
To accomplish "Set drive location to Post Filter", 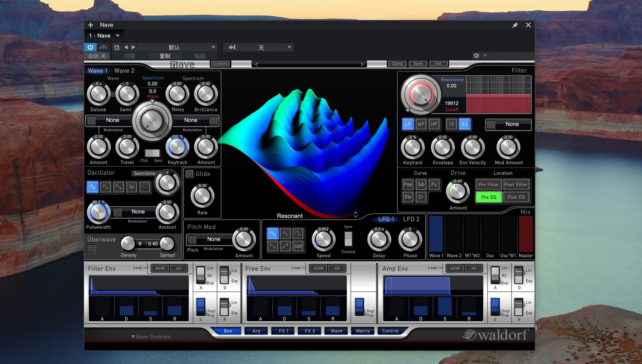I will [516, 185].
